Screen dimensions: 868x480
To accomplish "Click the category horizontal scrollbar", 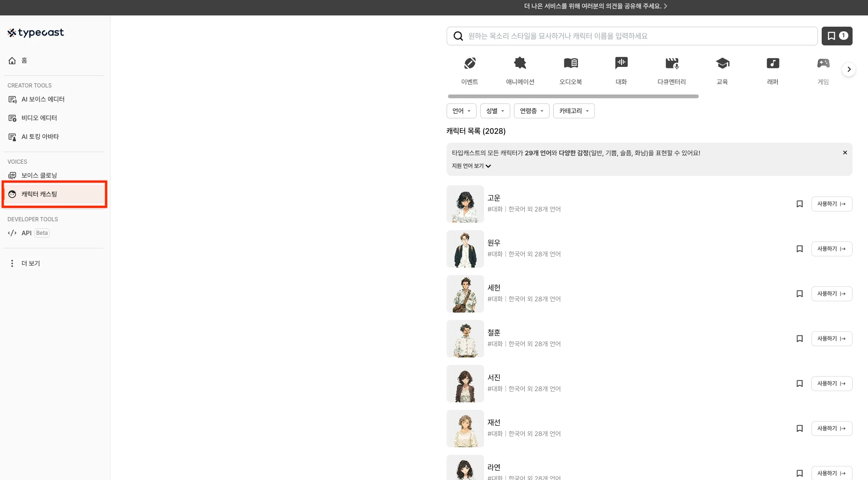I will point(573,96).
